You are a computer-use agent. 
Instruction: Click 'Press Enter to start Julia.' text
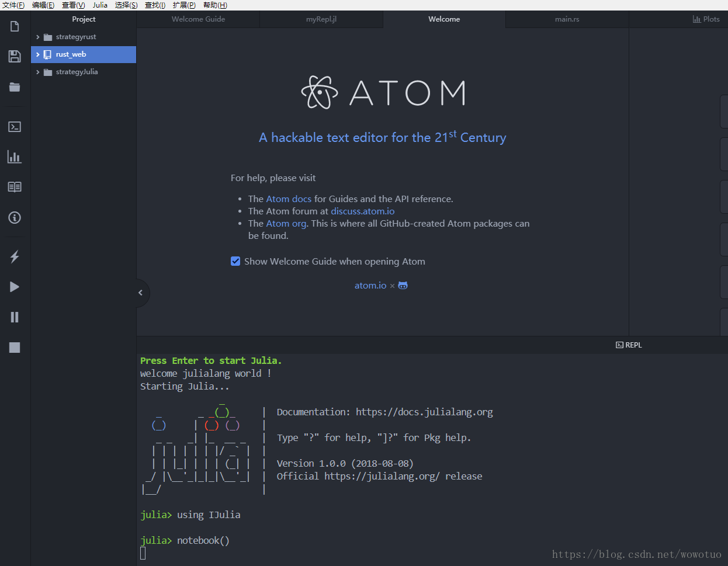211,360
